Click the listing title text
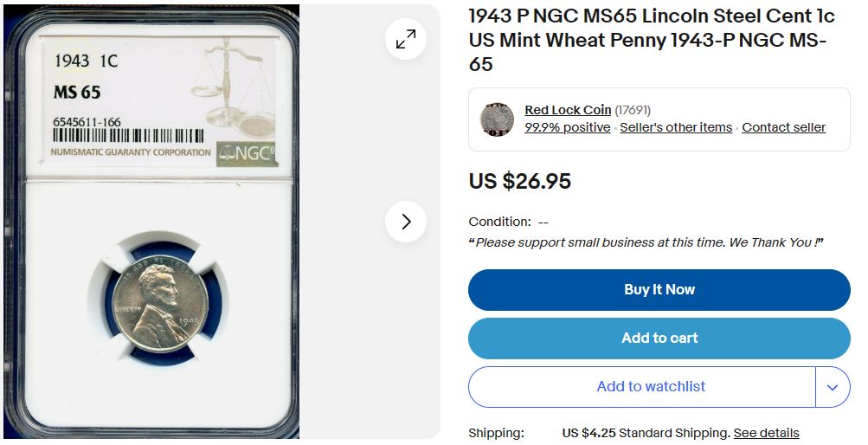This screenshot has width=868, height=445. (650, 40)
